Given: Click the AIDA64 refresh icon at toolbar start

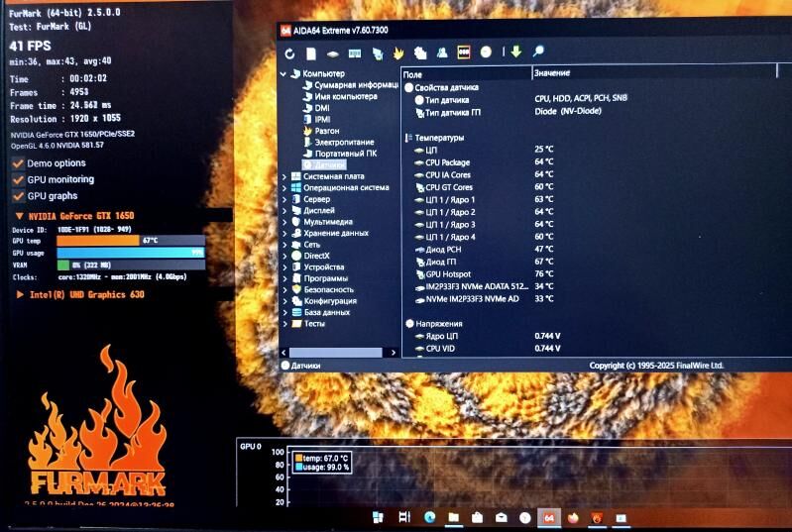Looking at the screenshot, I should click(288, 53).
